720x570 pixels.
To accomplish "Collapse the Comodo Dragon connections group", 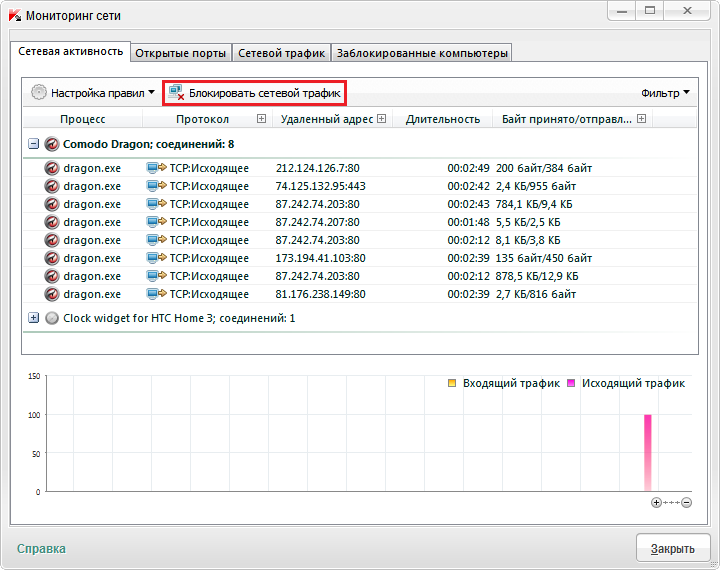I will point(34,144).
